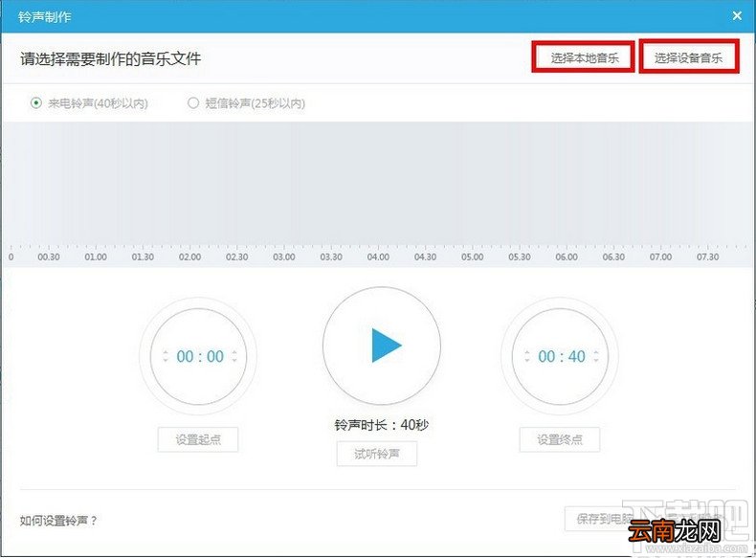Click the 设置起点 button
The image size is (756, 558).
[198, 439]
